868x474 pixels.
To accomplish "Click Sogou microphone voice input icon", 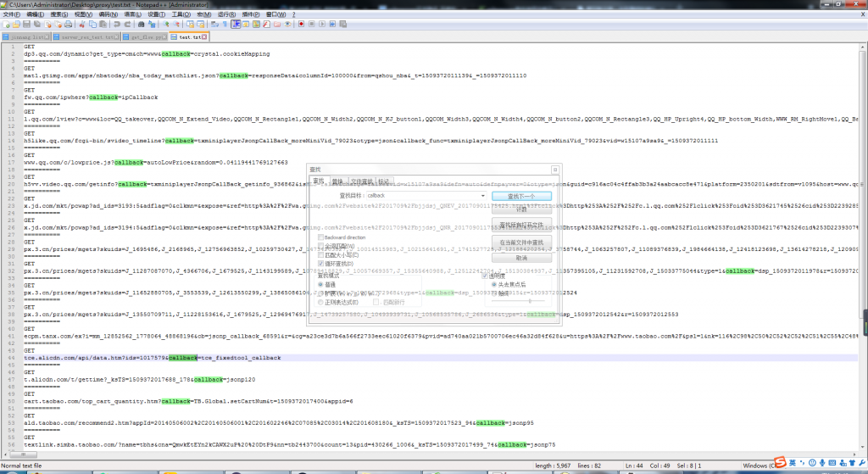I will (x=822, y=463).
